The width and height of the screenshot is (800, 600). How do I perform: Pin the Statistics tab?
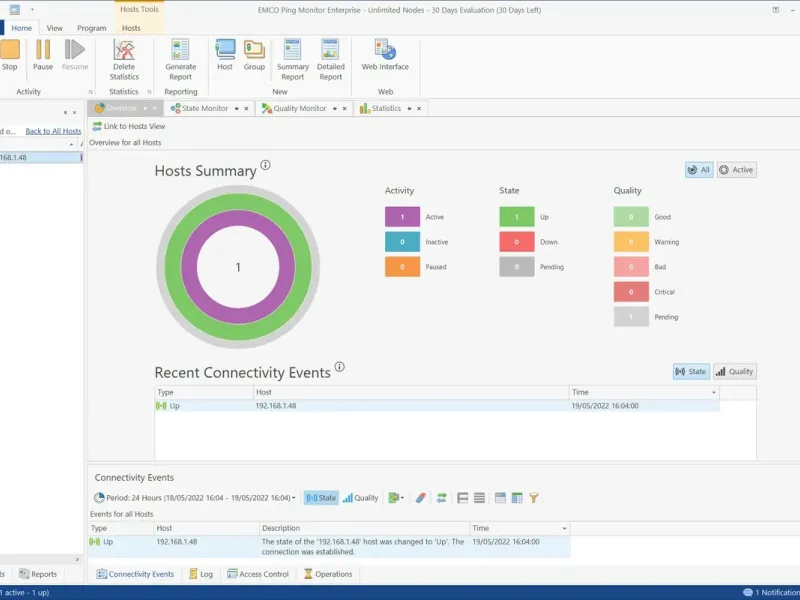click(409, 109)
